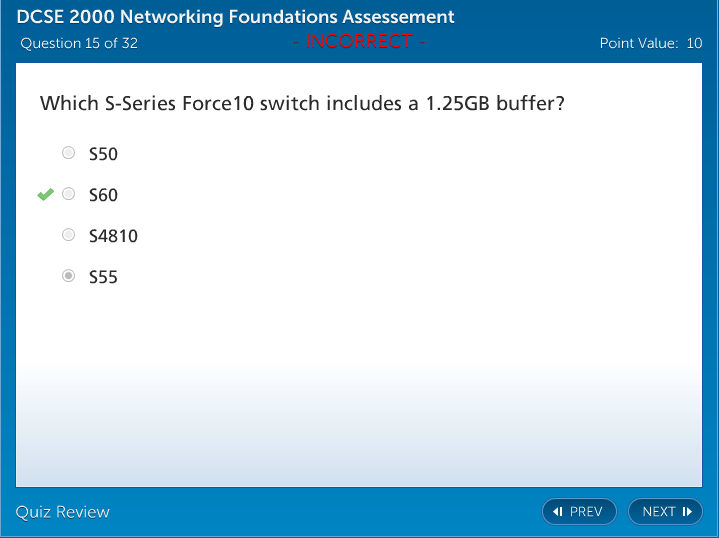This screenshot has width=719, height=538.
Task: Click the S4810 answer label
Action: [113, 236]
